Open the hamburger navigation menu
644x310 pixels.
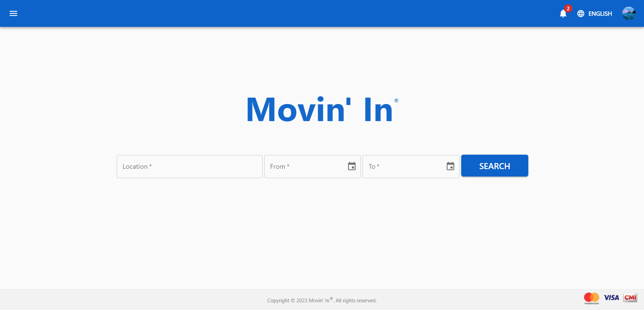click(13, 13)
